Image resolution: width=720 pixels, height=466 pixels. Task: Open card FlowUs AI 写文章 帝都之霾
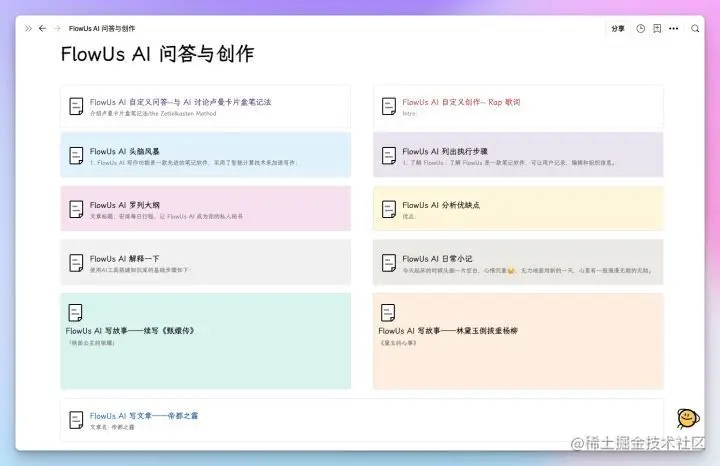coord(362,420)
